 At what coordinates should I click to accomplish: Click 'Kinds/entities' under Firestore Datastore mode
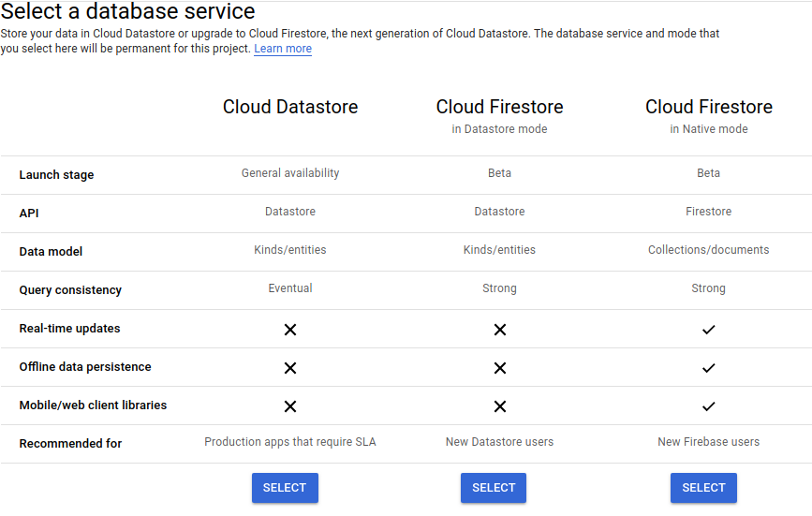pos(499,249)
